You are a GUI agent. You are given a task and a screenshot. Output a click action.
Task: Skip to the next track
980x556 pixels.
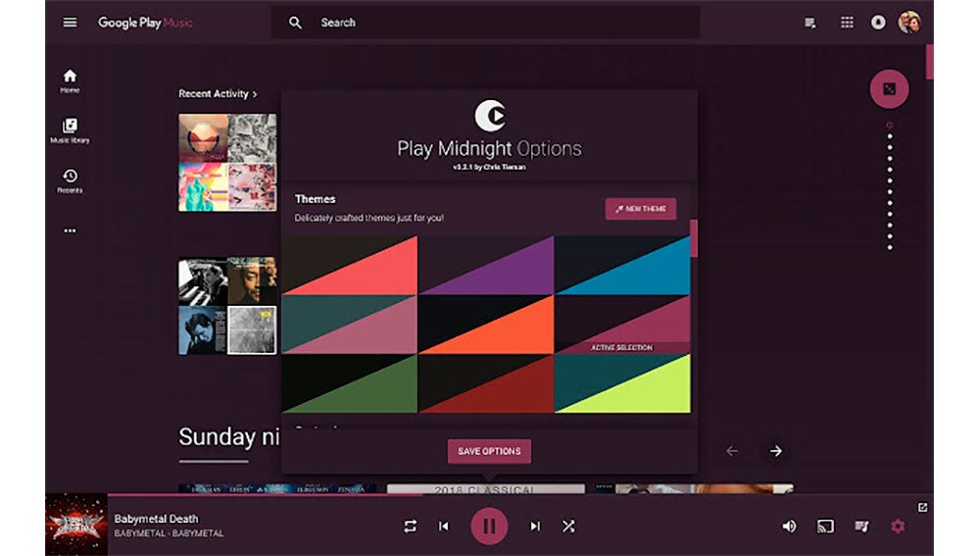click(x=535, y=527)
